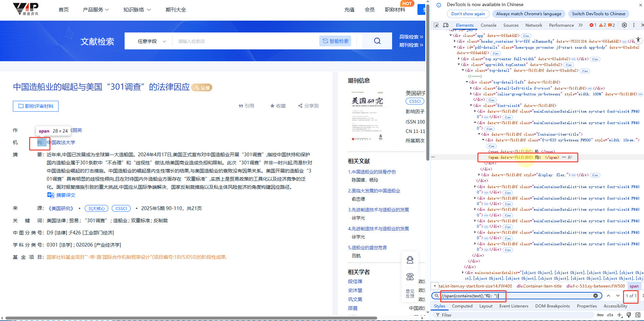The width and height of the screenshot is (644, 321).
Task: Click the 北大核心 tag badge
Action: tap(96, 208)
